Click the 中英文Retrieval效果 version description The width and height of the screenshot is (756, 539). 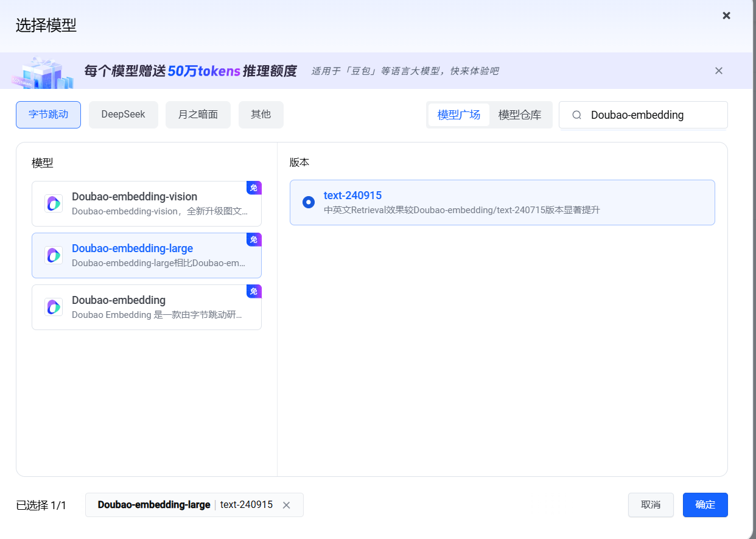[x=462, y=210]
